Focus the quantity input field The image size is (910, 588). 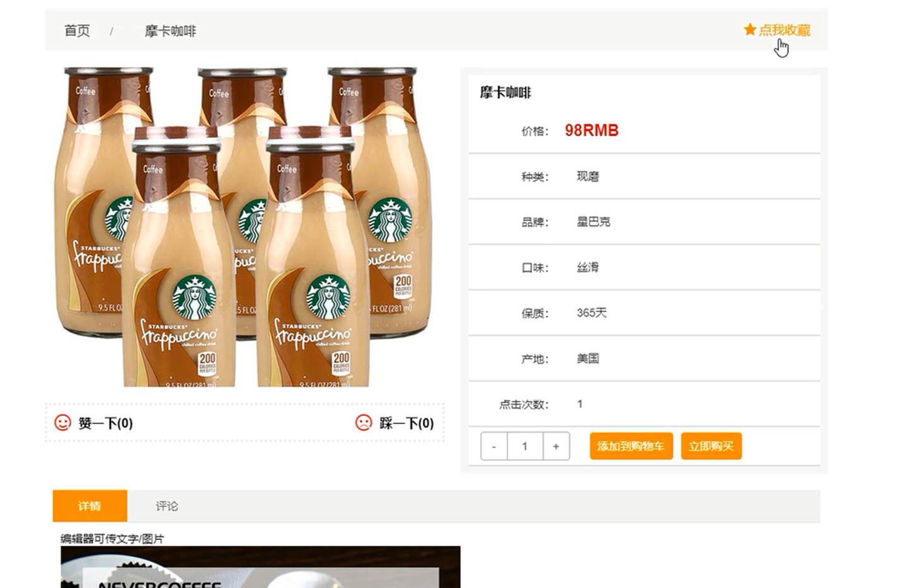point(525,446)
